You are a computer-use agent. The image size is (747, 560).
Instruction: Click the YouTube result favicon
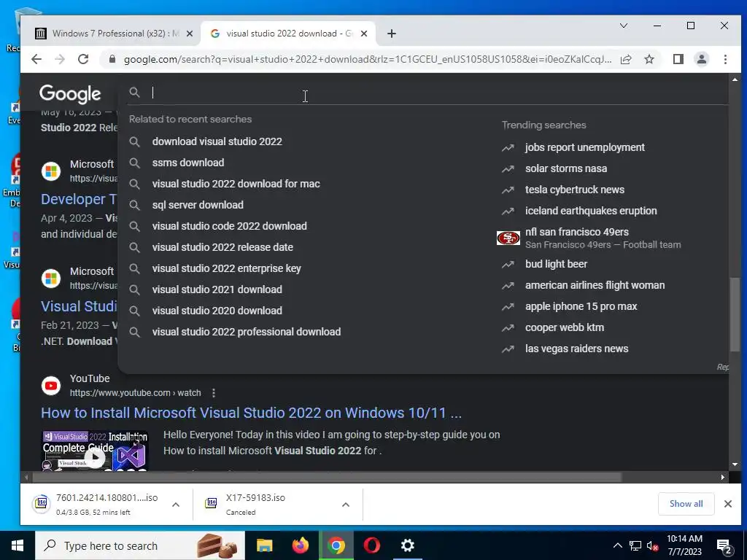(x=51, y=385)
